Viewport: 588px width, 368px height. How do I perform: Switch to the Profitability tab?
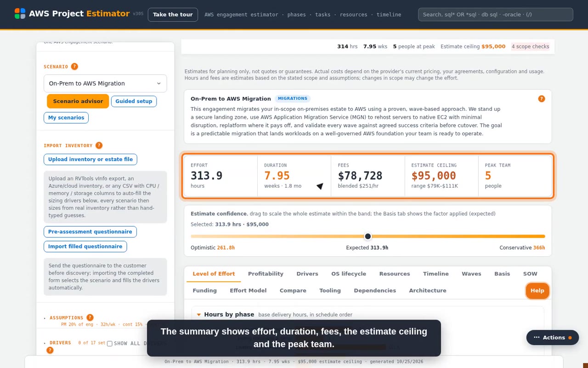click(x=266, y=274)
